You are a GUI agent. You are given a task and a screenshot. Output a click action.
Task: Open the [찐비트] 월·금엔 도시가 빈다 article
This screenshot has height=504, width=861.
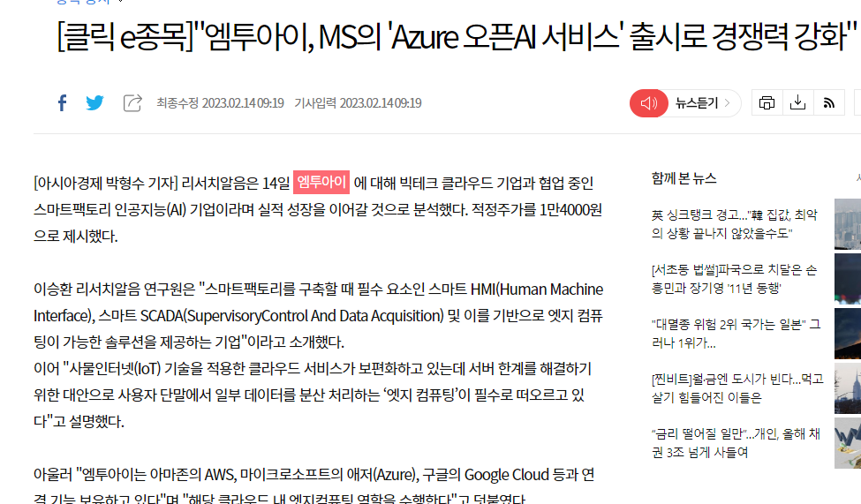coord(736,388)
